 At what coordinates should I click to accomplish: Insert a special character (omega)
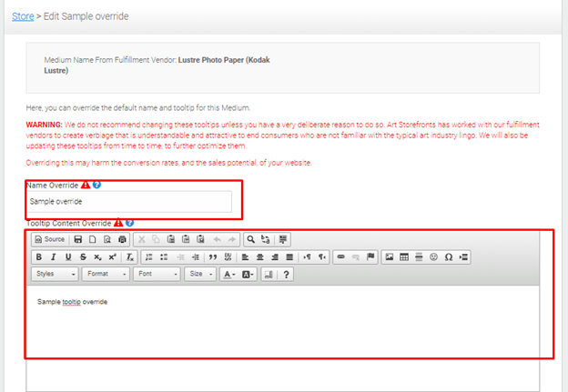(x=449, y=257)
